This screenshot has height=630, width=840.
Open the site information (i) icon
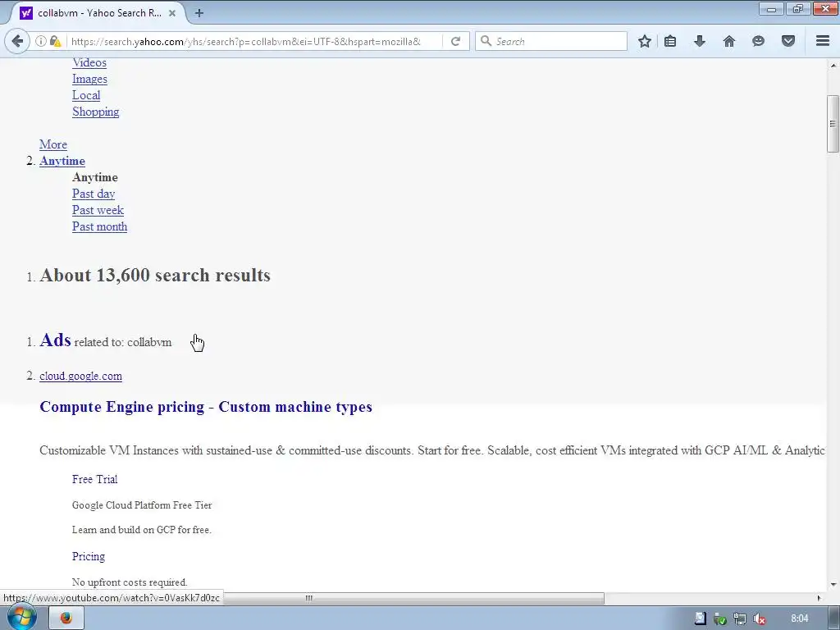[x=41, y=41]
